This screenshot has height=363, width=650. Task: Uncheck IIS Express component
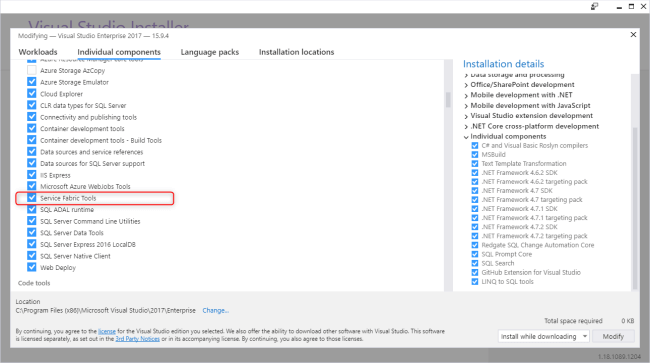pos(32,174)
